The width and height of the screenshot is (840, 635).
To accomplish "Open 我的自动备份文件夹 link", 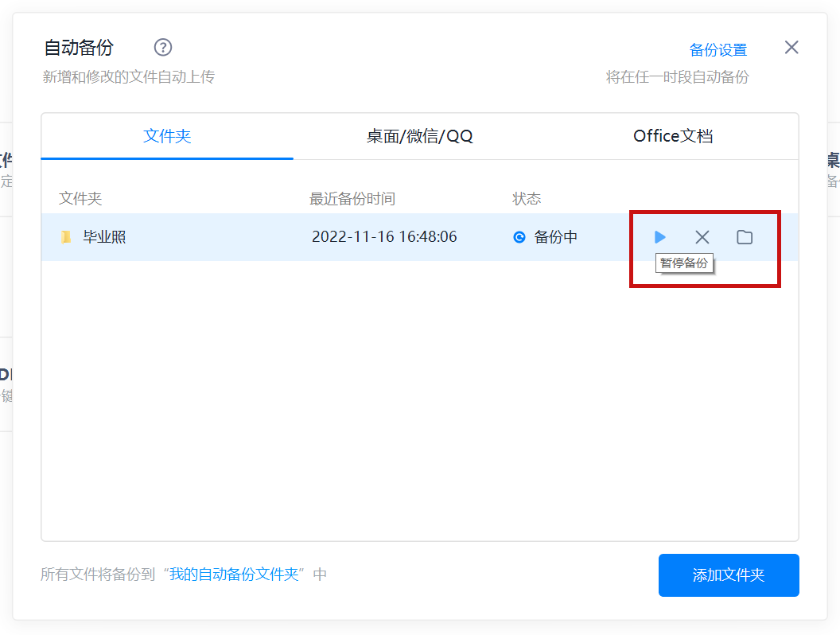I will tap(234, 575).
